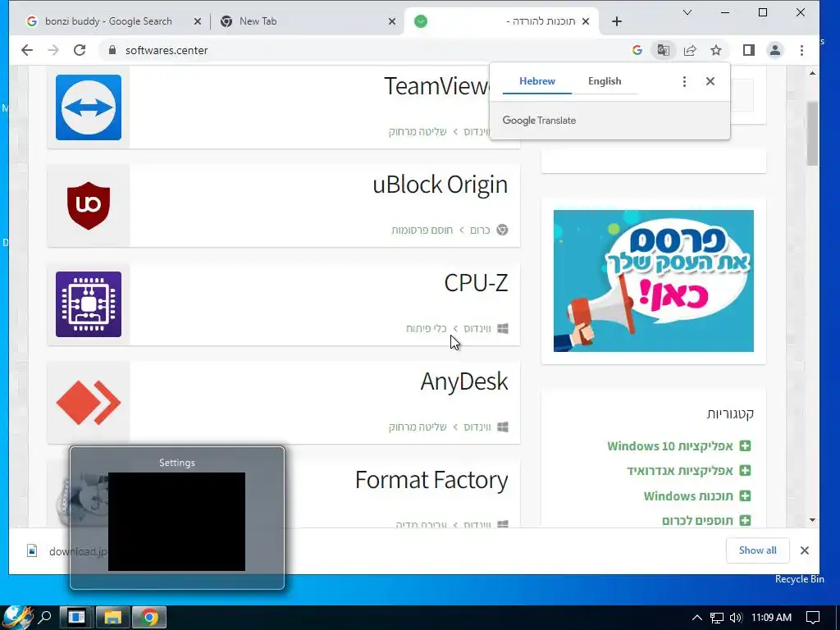
Task: Open volume control in system tray
Action: (x=736, y=618)
